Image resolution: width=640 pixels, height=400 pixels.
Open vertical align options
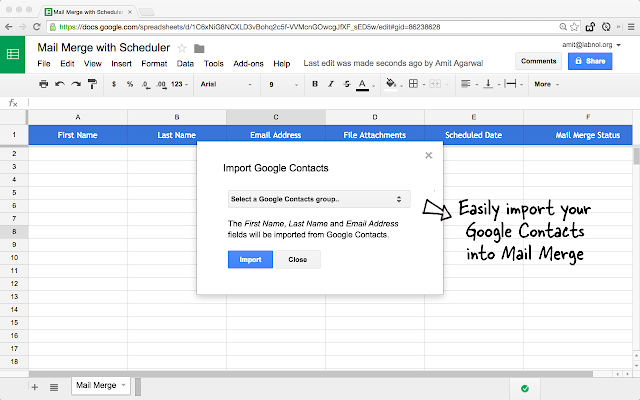tap(488, 84)
